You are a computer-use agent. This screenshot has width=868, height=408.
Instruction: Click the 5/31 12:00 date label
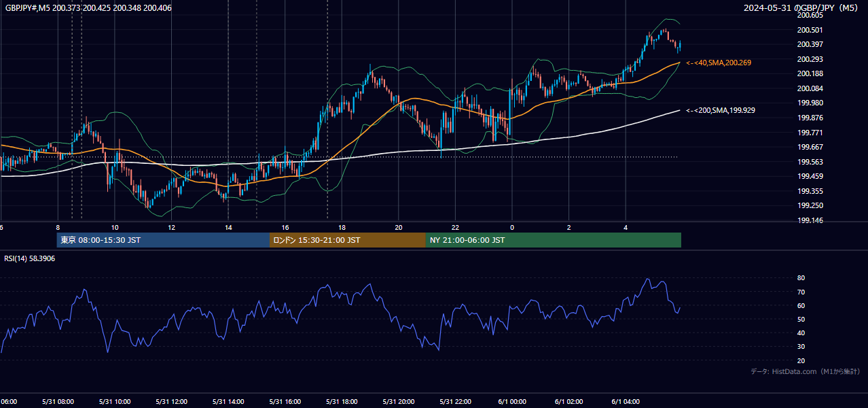point(172,401)
